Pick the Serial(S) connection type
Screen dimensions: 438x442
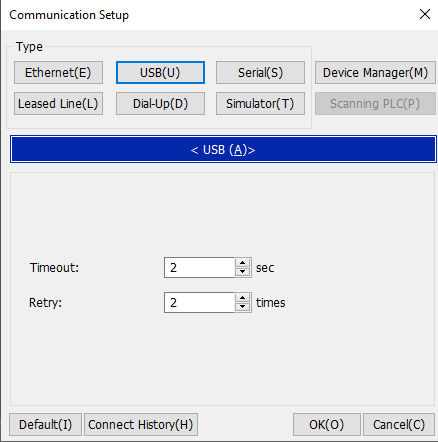pos(260,72)
